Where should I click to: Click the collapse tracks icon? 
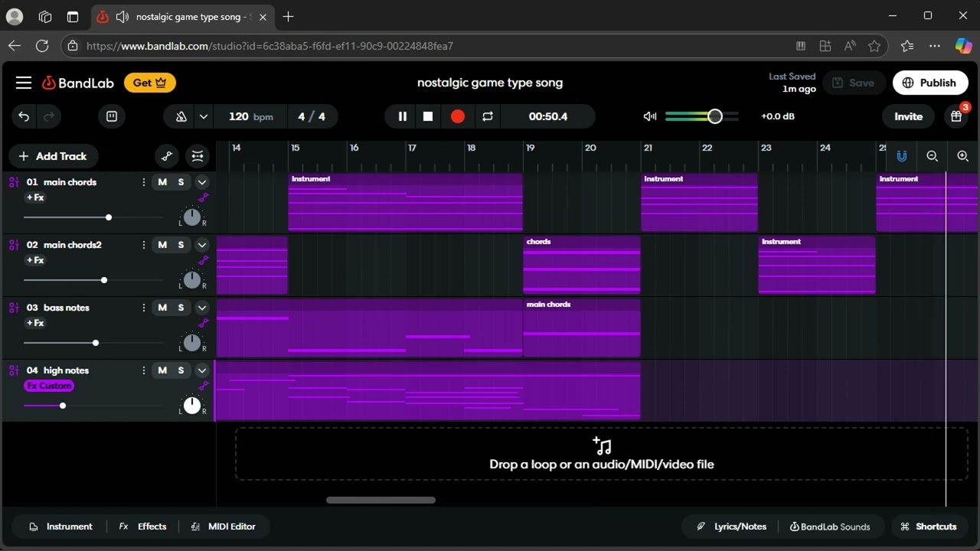(x=198, y=156)
